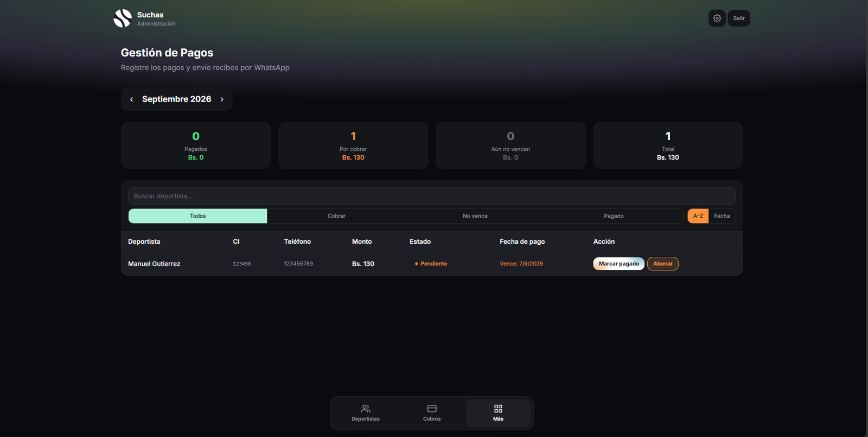Viewport: 868px width, 437px height.
Task: Open the Más navigation tab
Action: [x=498, y=413]
